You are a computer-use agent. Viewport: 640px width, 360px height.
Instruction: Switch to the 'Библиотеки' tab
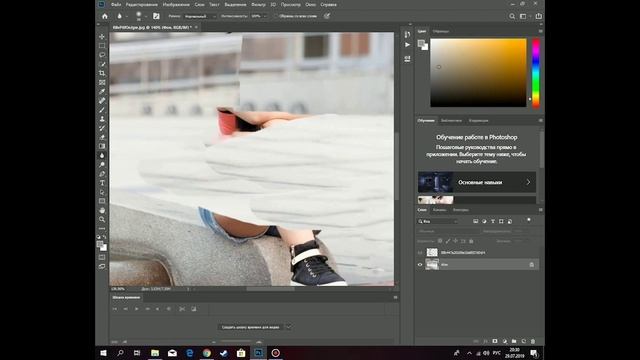coord(451,121)
